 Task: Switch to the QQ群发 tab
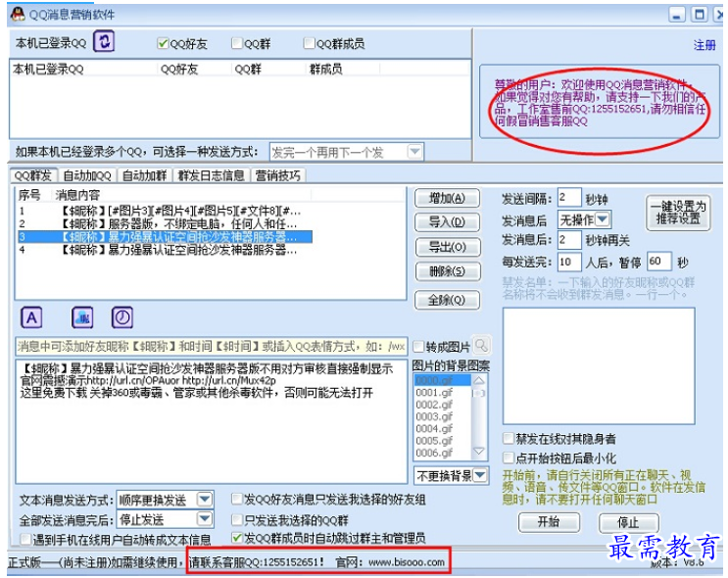[33, 176]
